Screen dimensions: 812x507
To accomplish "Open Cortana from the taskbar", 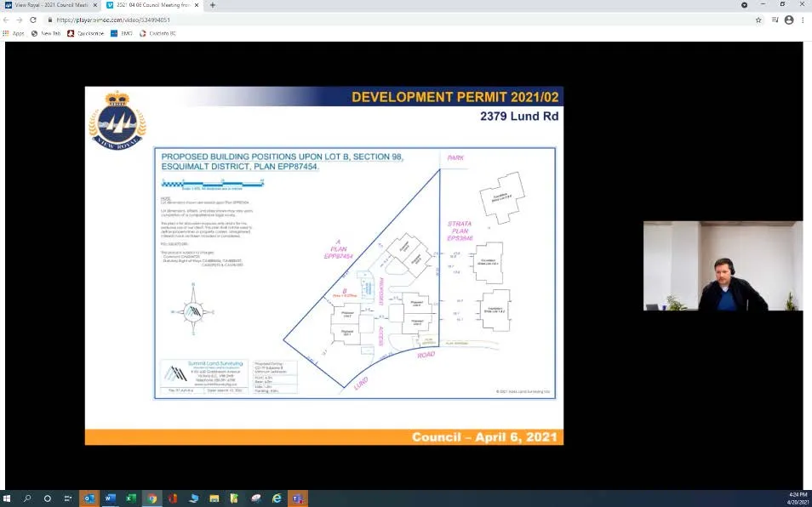I will click(x=47, y=498).
